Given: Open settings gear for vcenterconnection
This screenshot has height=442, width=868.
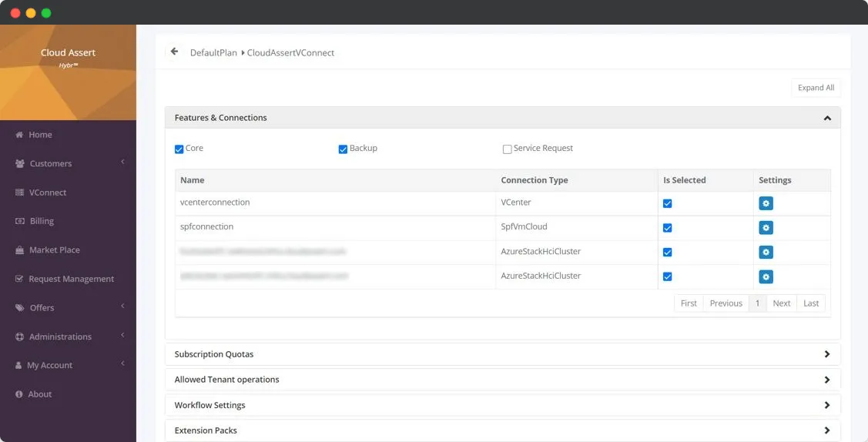Looking at the screenshot, I should (x=765, y=203).
